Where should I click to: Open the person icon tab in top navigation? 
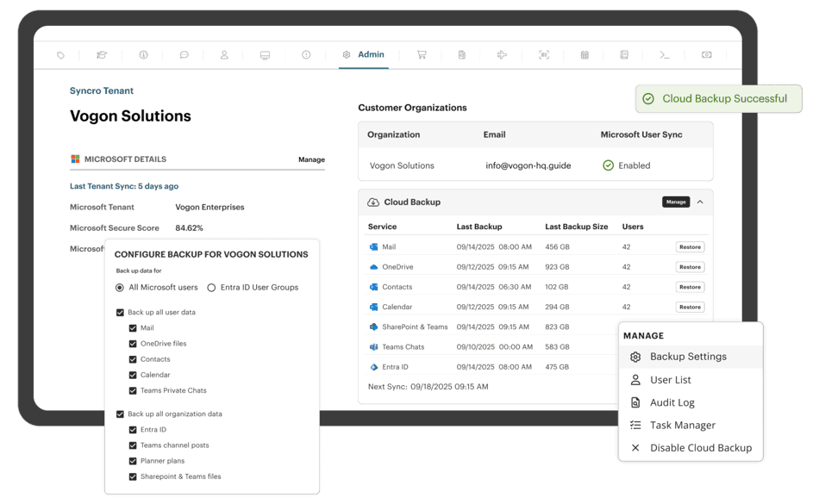(224, 55)
